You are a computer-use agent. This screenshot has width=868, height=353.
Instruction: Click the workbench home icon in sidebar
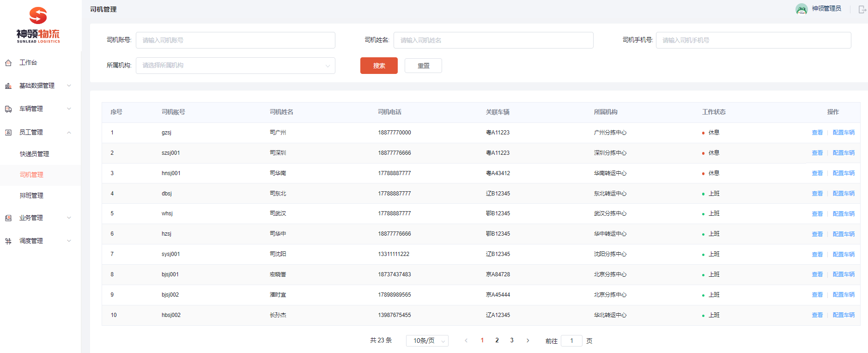click(x=8, y=63)
